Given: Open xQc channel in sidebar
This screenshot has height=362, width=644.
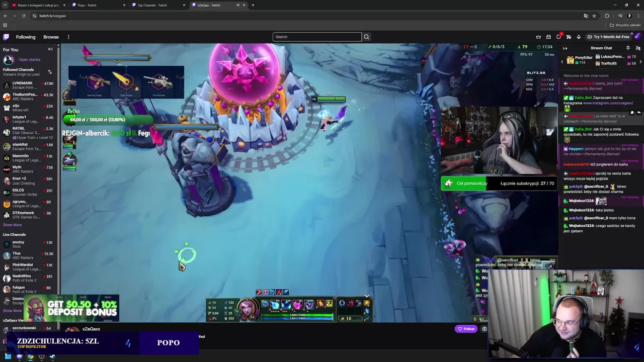Looking at the screenshot, I should pos(28,108).
